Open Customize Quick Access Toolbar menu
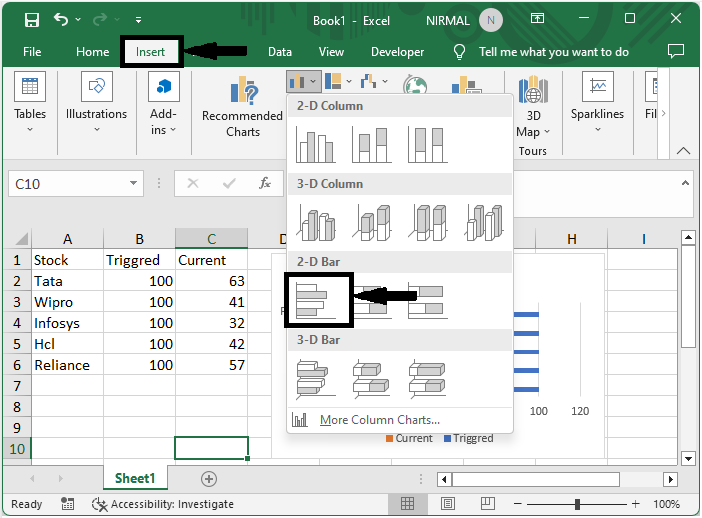702x518 pixels. (138, 20)
